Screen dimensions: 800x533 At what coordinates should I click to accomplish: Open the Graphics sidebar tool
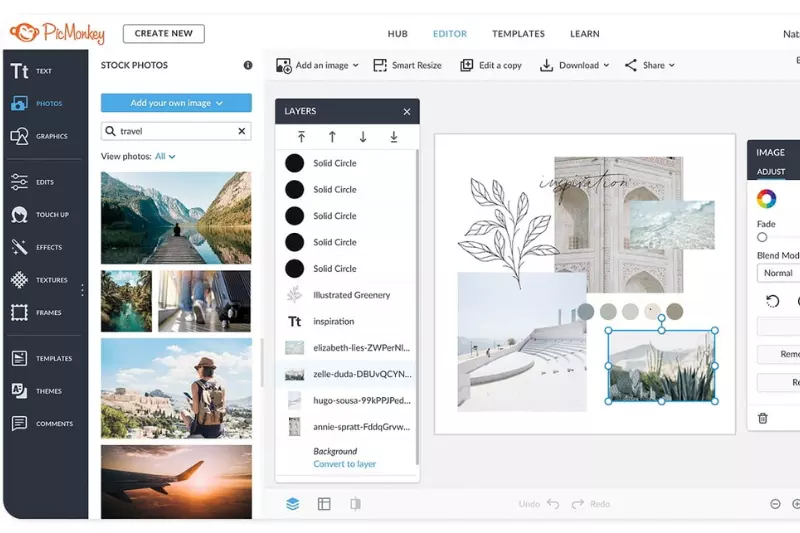tap(39, 136)
